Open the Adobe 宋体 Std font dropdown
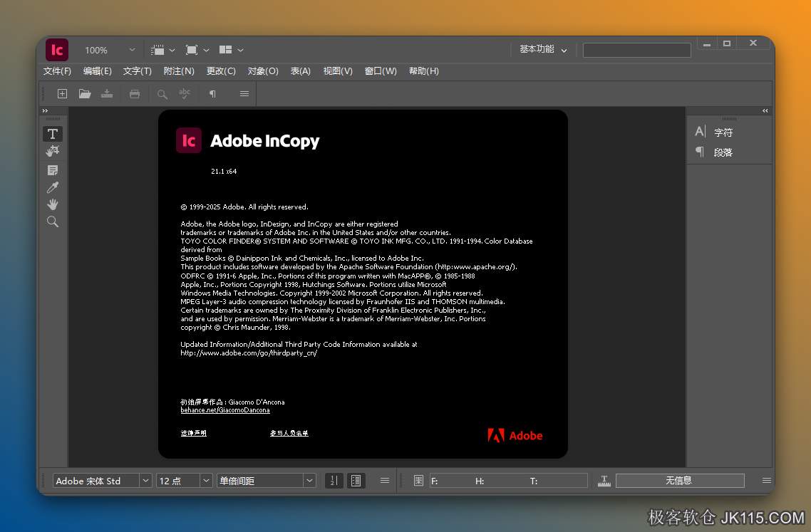811x532 pixels. [x=146, y=480]
